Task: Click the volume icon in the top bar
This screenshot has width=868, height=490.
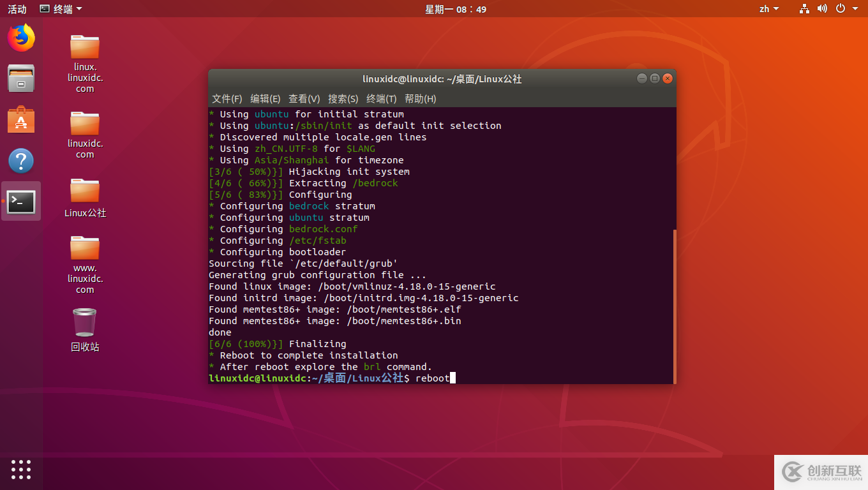Action: (x=822, y=8)
